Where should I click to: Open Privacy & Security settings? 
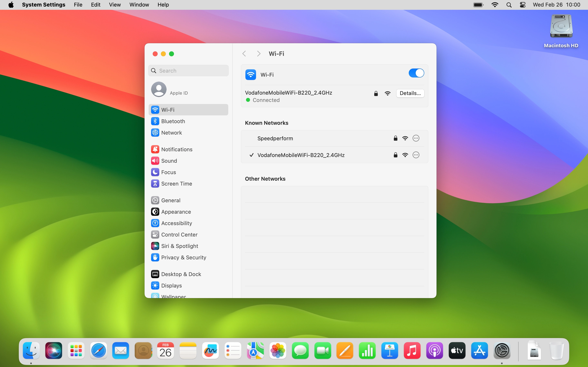(x=184, y=257)
